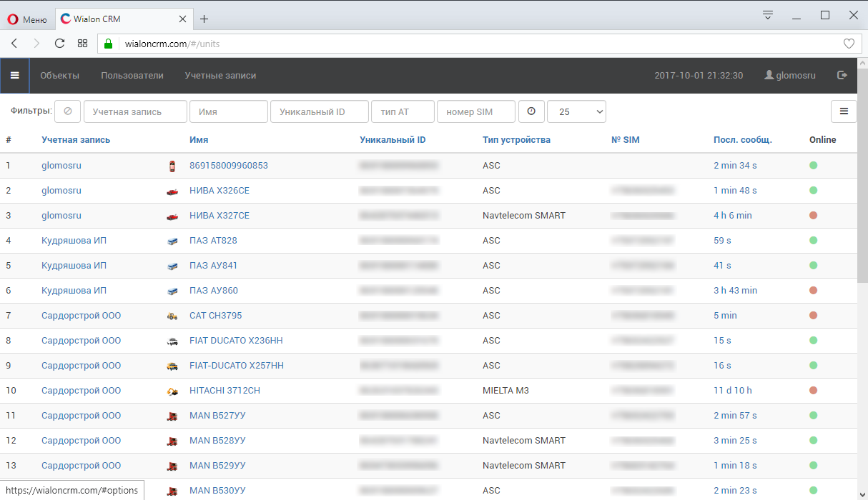
Task: Open Учетные записи navigation item
Action: coord(220,76)
